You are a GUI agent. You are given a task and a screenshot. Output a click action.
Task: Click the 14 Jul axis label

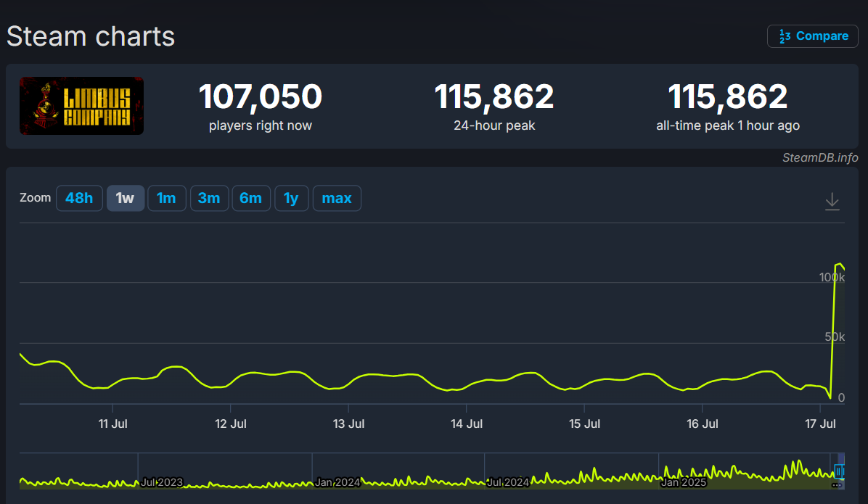[467, 424]
